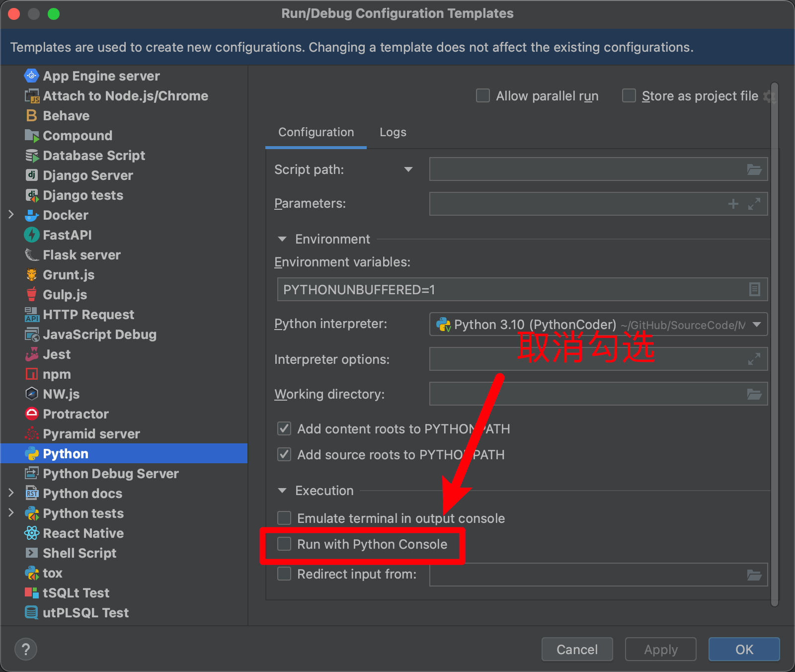
Task: Toggle Store as project file checkbox
Action: click(629, 95)
